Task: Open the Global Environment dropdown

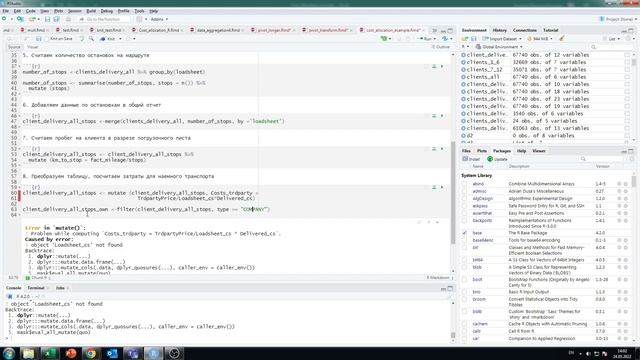Action: tap(499, 47)
